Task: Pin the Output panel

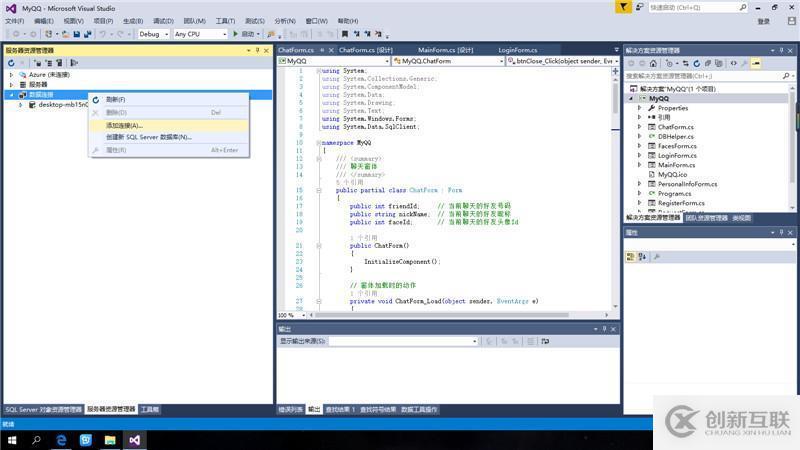Action: (605, 329)
